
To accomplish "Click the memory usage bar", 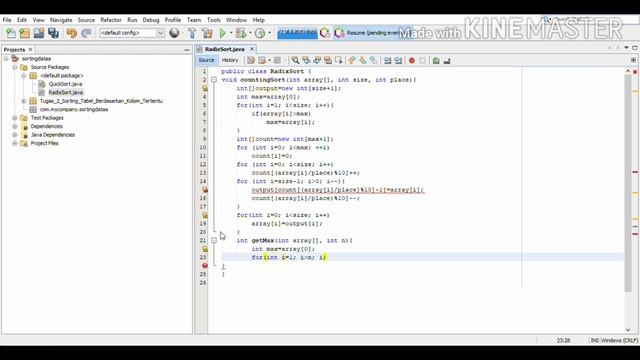I will point(297,33).
